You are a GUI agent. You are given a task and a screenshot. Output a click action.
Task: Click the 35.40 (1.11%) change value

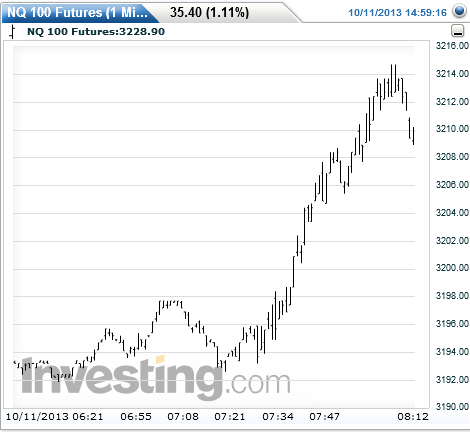click(x=209, y=13)
